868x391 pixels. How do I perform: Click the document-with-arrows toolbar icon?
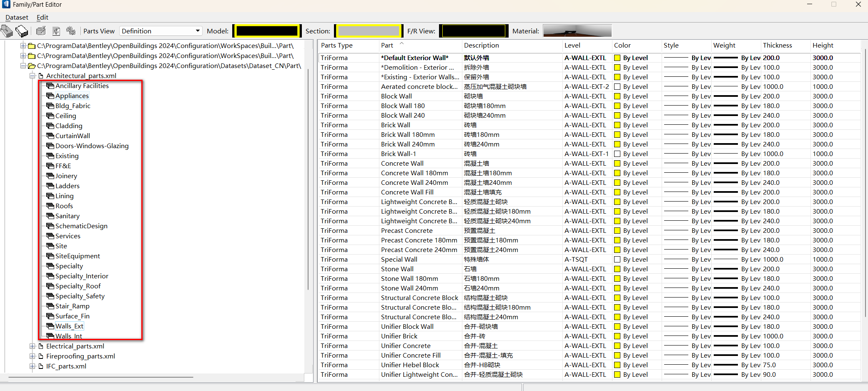coord(56,31)
